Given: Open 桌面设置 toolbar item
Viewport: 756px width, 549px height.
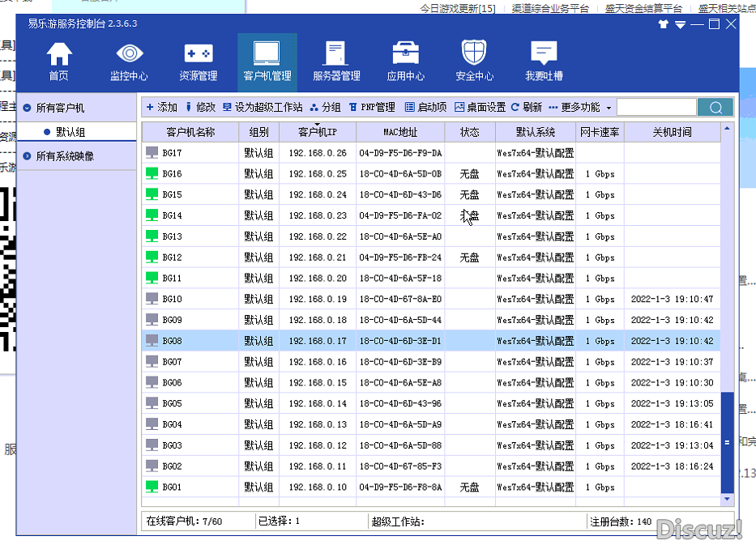Looking at the screenshot, I should pos(481,107).
